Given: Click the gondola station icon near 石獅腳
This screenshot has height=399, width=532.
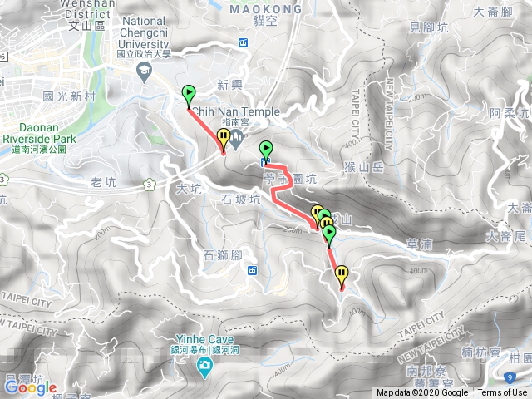Looking at the screenshot, I should pyautogui.click(x=252, y=270).
